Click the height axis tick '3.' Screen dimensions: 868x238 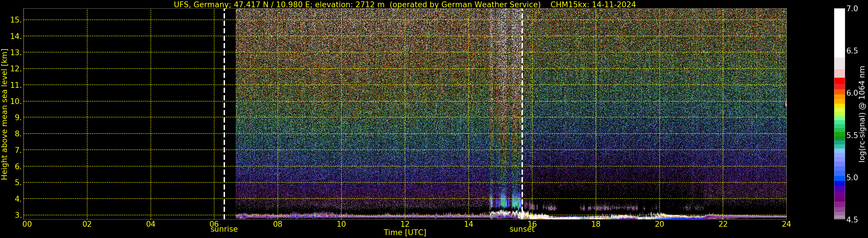point(18,215)
